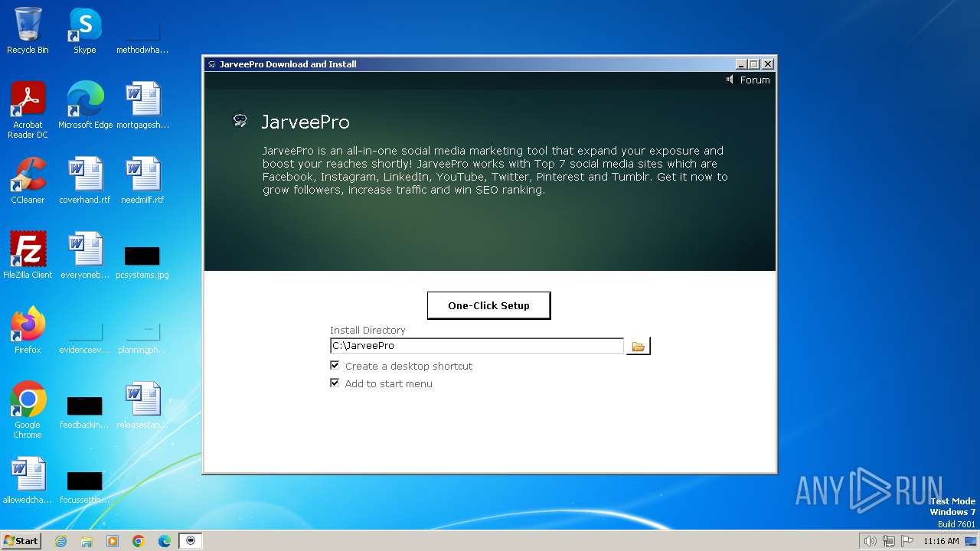Image resolution: width=980 pixels, height=551 pixels.
Task: Toggle Create a desktop shortcut checkbox
Action: [335, 366]
